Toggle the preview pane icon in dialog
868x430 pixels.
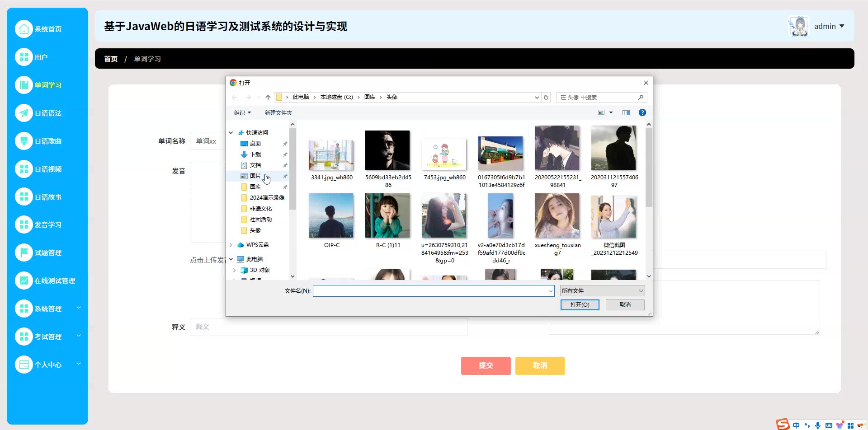[x=626, y=112]
